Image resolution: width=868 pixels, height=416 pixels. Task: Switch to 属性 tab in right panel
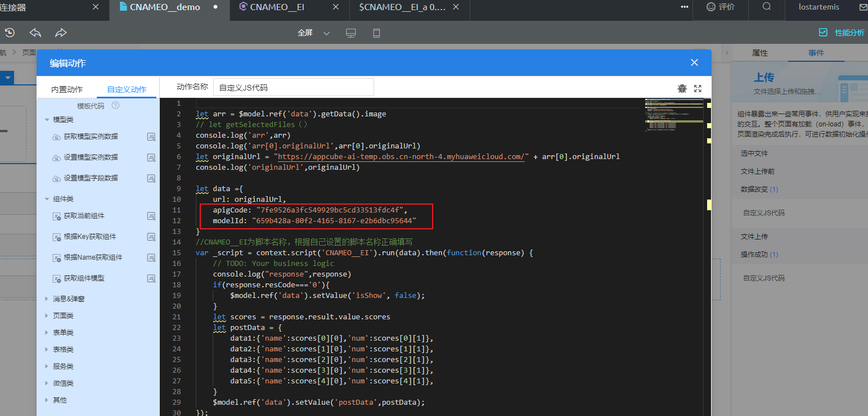click(759, 53)
